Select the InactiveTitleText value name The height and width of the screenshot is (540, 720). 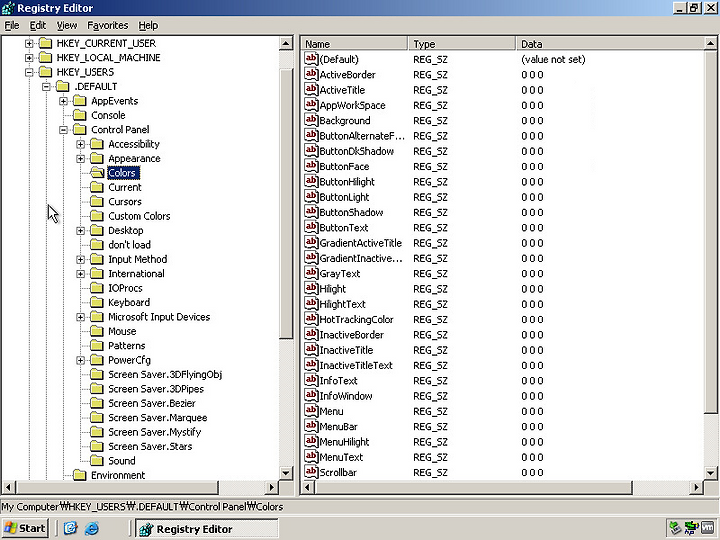356,365
